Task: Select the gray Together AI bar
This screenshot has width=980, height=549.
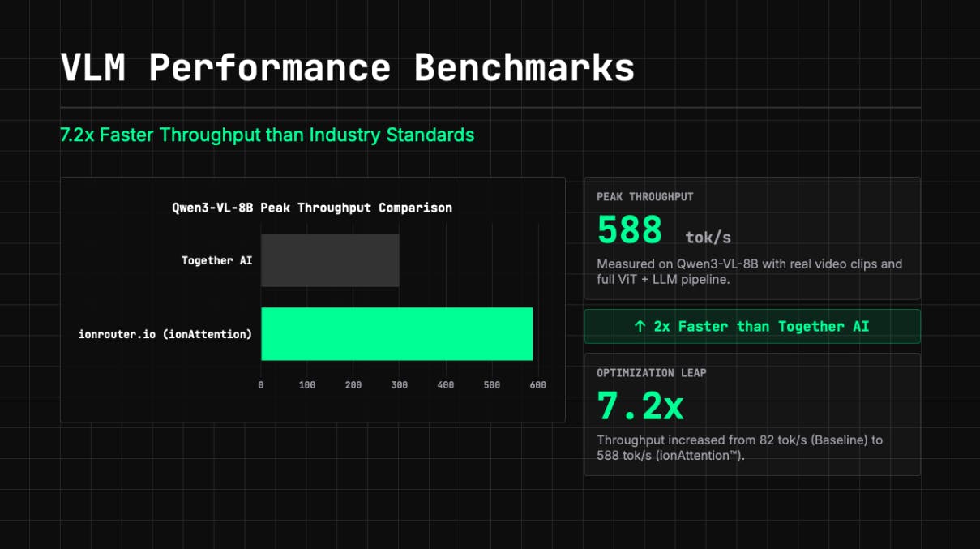Action: point(330,260)
